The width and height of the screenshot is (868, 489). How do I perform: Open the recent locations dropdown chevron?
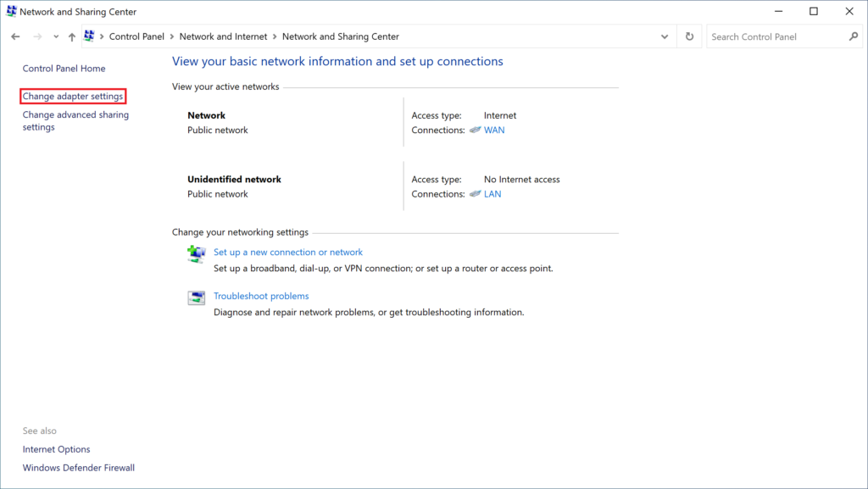(56, 36)
